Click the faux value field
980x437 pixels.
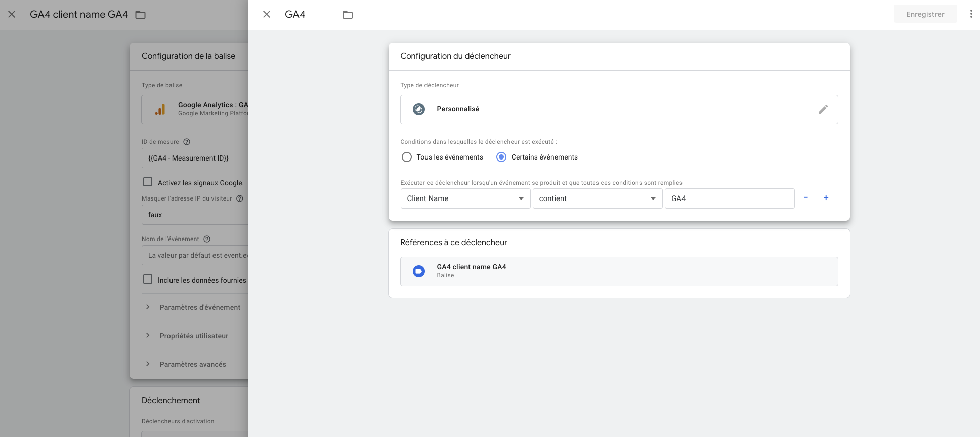pyautogui.click(x=195, y=215)
